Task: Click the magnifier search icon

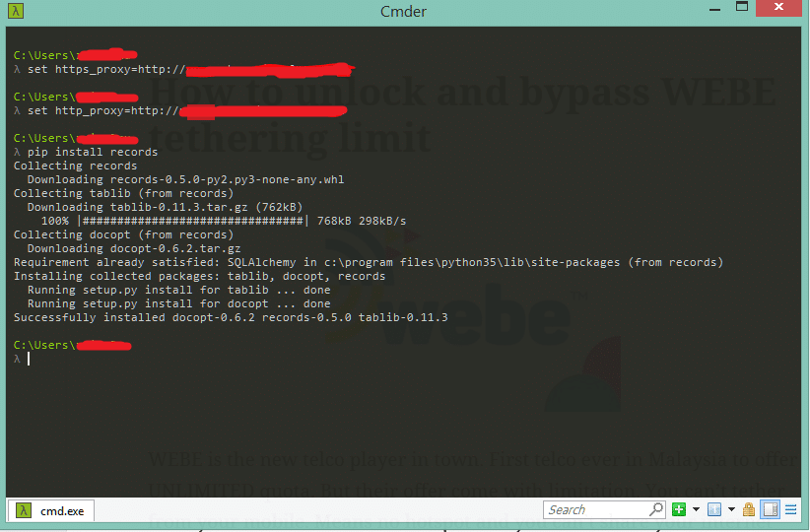Action: point(656,509)
